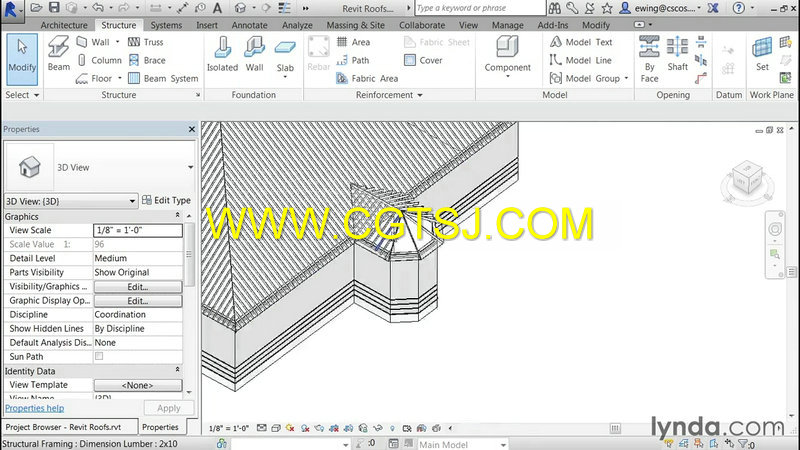Click the View Scale input field
The height and width of the screenshot is (450, 800).
click(x=138, y=230)
